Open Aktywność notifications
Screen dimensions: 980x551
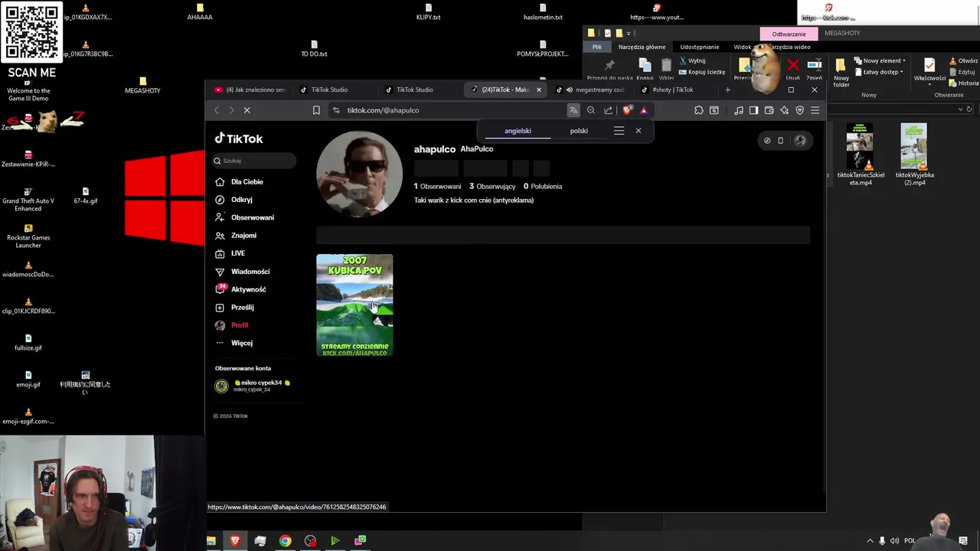point(241,289)
